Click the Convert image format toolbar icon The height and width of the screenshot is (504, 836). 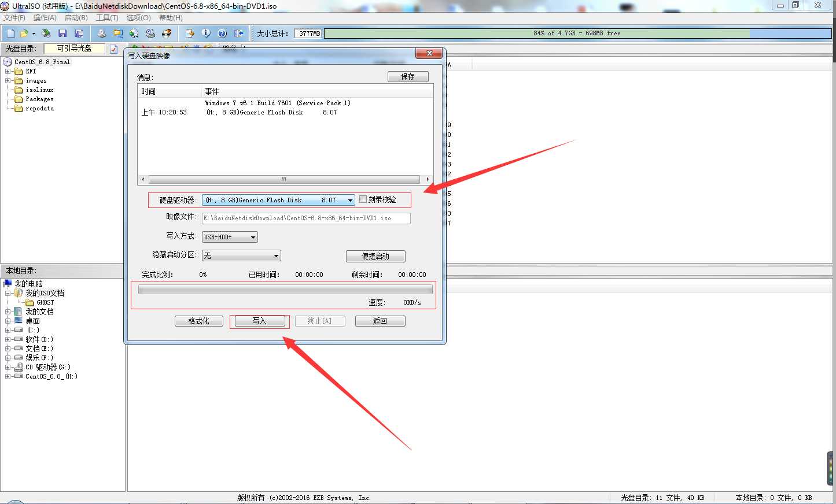(x=118, y=34)
